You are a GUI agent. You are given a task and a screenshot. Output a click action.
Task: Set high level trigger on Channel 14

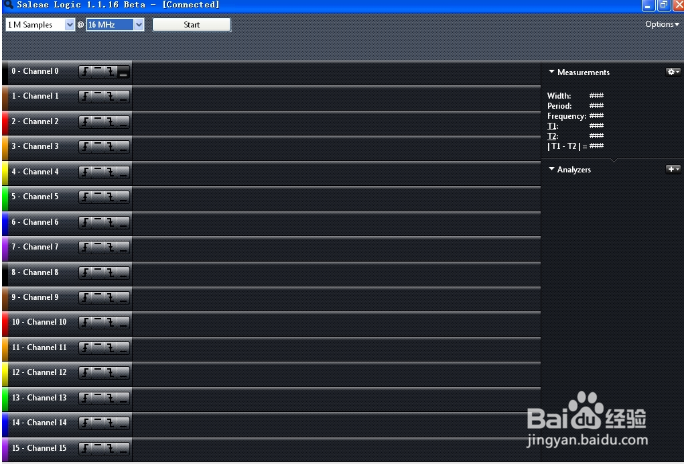98,423
